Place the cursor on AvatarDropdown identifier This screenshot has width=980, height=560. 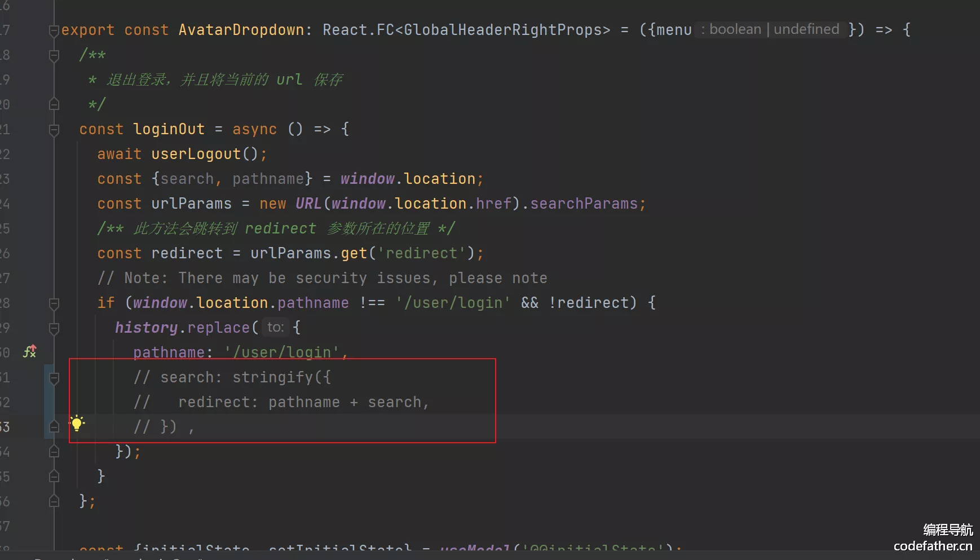pos(241,30)
